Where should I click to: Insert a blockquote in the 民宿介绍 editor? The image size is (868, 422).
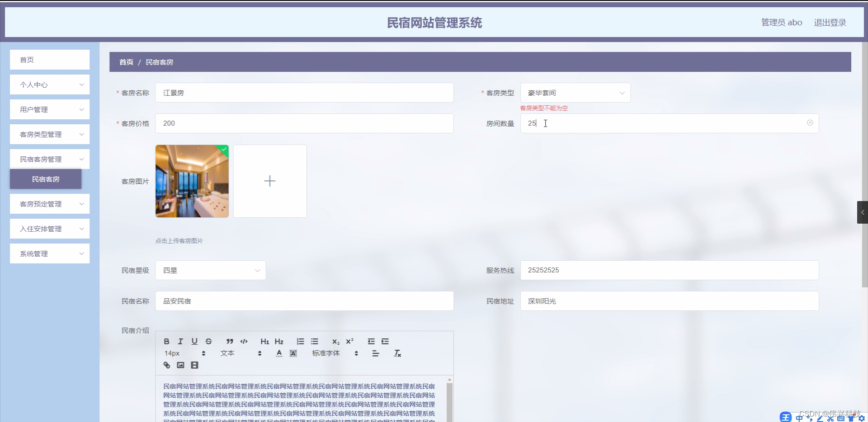click(x=230, y=342)
